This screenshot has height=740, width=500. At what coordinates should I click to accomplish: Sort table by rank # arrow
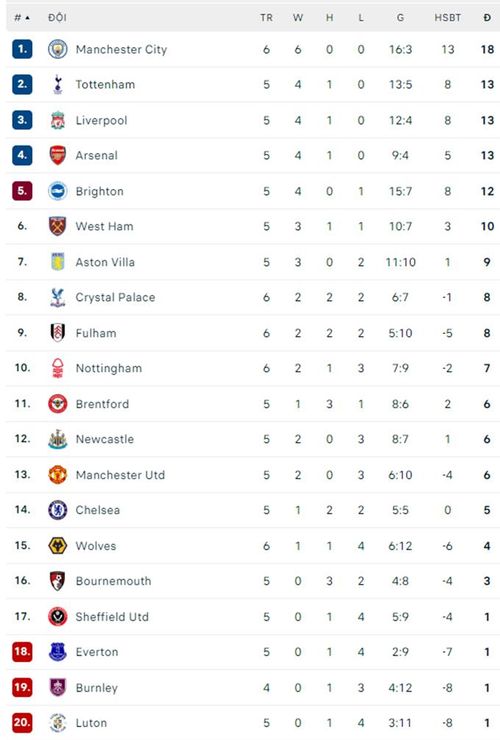[22, 18]
